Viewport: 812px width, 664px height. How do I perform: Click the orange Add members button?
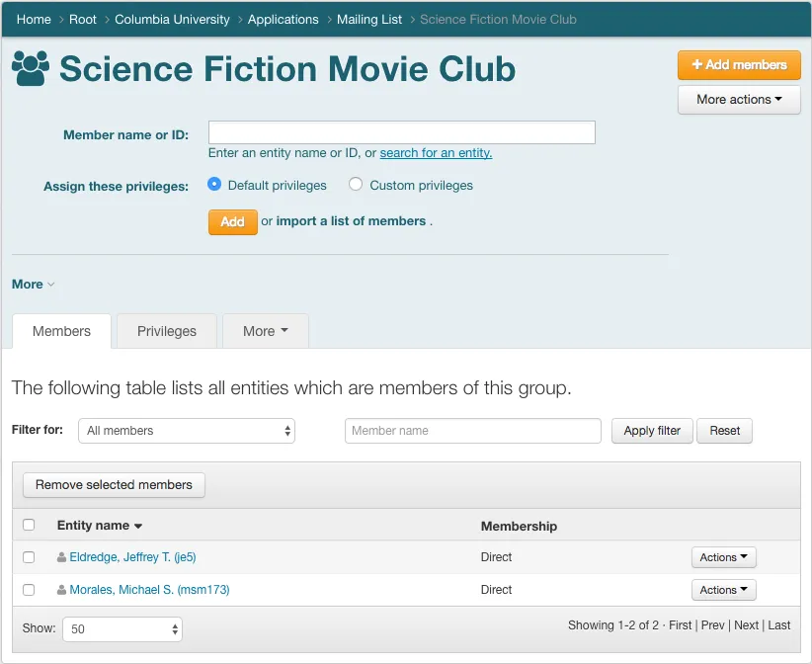tap(739, 65)
